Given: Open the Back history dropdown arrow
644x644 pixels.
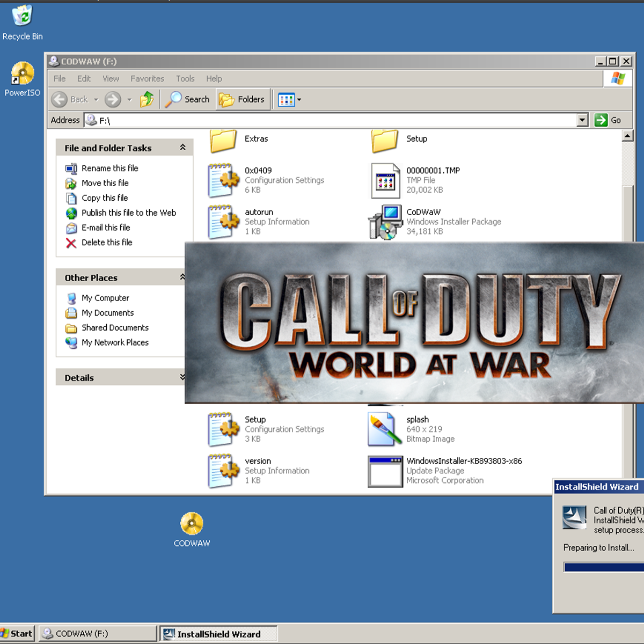Looking at the screenshot, I should [96, 100].
